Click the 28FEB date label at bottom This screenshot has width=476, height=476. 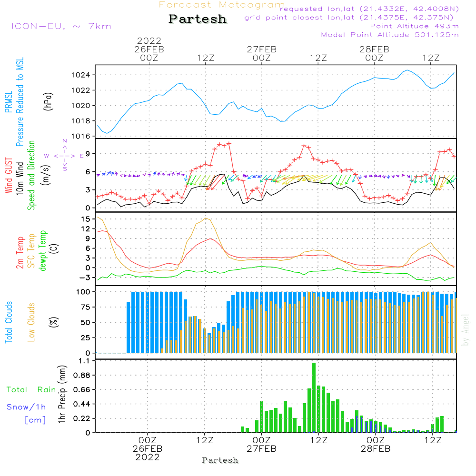coord(375,449)
